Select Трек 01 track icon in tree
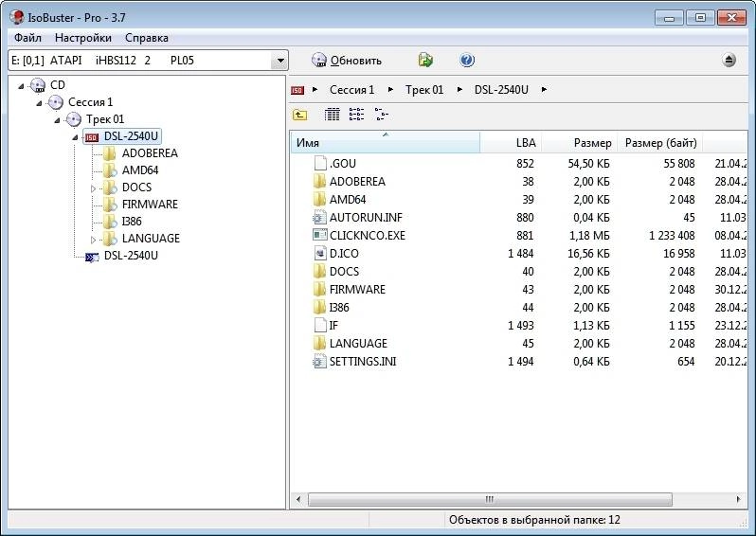 (x=73, y=119)
